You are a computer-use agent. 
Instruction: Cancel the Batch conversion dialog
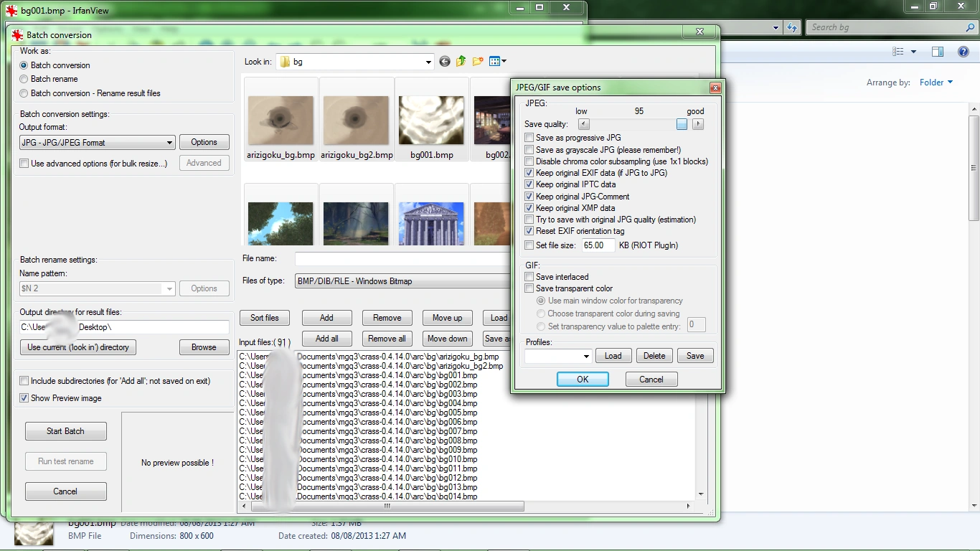(x=65, y=491)
